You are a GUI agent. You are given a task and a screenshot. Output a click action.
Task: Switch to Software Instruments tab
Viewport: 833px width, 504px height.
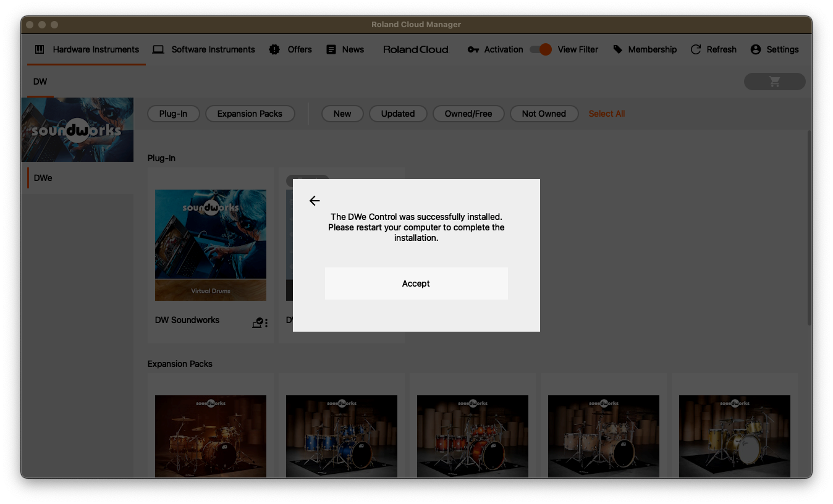point(204,49)
